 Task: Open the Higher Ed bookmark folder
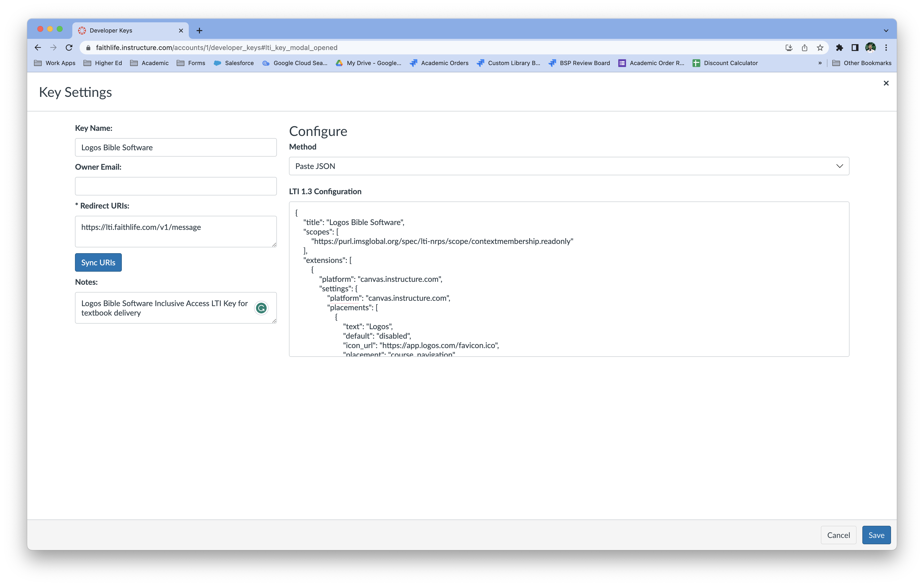(x=103, y=63)
